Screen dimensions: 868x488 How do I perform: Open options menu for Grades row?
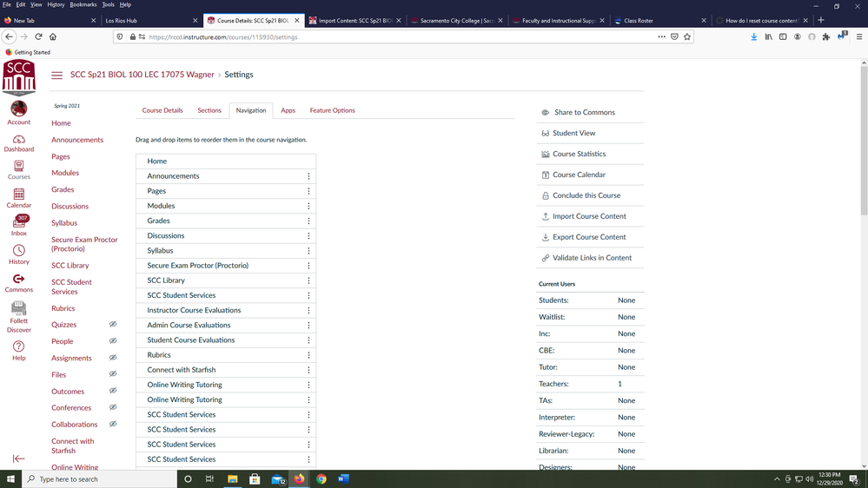(309, 221)
